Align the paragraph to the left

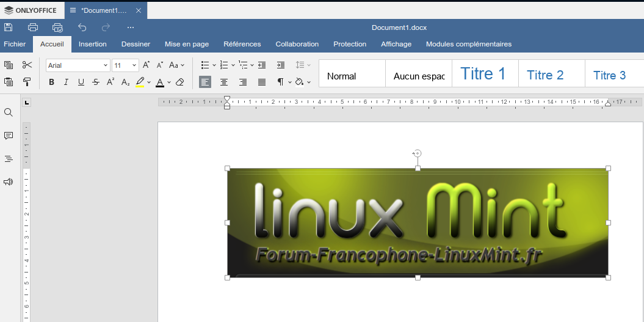coord(205,82)
